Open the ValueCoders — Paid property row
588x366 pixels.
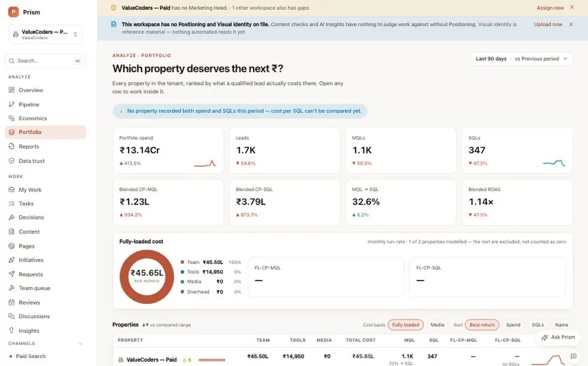click(343, 358)
